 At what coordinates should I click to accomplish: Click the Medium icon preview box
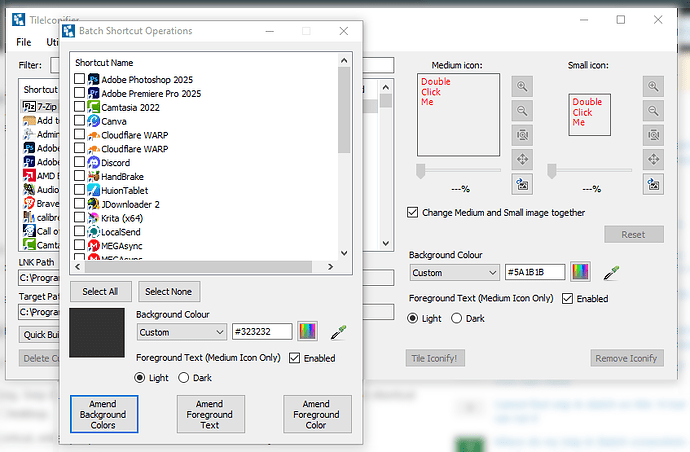tap(459, 114)
